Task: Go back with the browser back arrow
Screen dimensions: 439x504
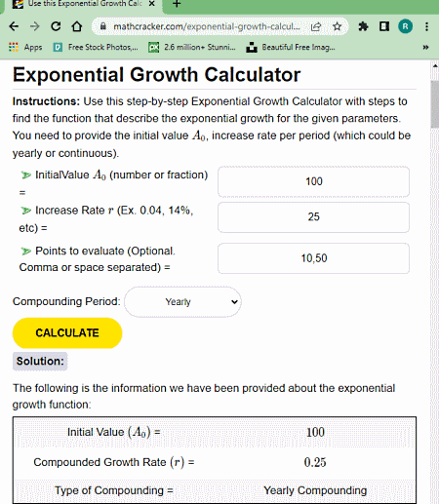Action: (14, 26)
